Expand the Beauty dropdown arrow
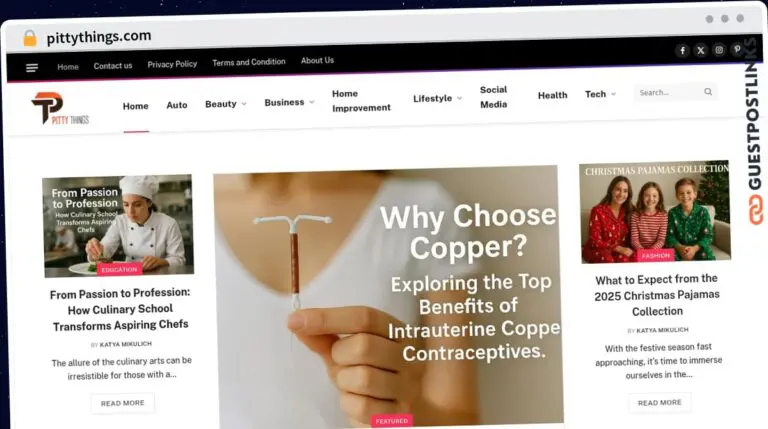 point(244,104)
